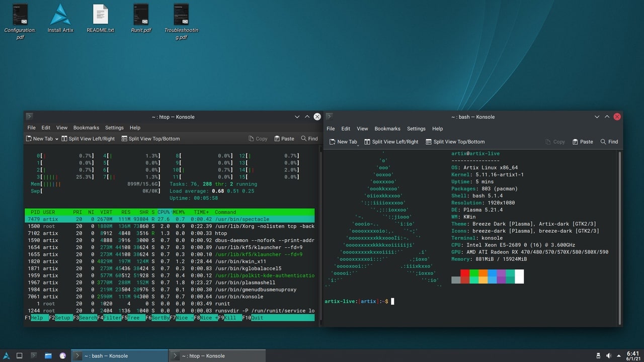This screenshot has width=644, height=362.
Task: Open the Settings menu in the htop Konsole
Action: [x=114, y=128]
